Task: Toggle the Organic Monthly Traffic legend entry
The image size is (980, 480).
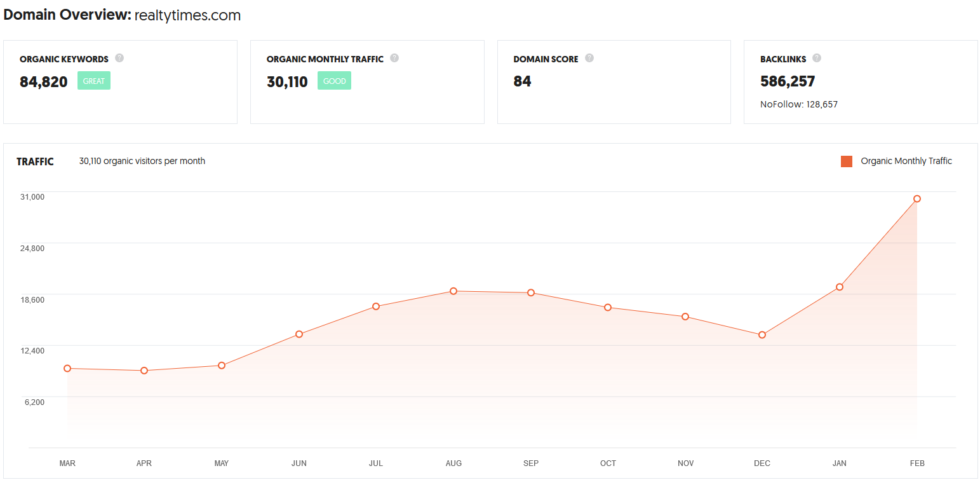Action: pyautogui.click(x=906, y=161)
